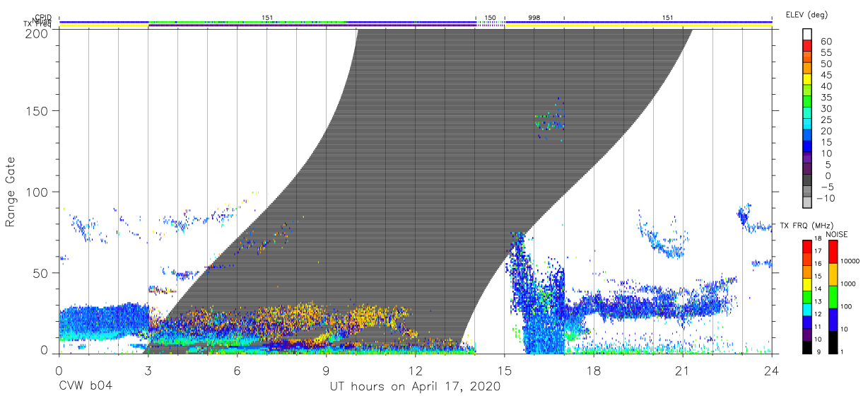Click the '17' value on TX FRQ colorbar
The width and height of the screenshot is (868, 401).
tap(819, 252)
